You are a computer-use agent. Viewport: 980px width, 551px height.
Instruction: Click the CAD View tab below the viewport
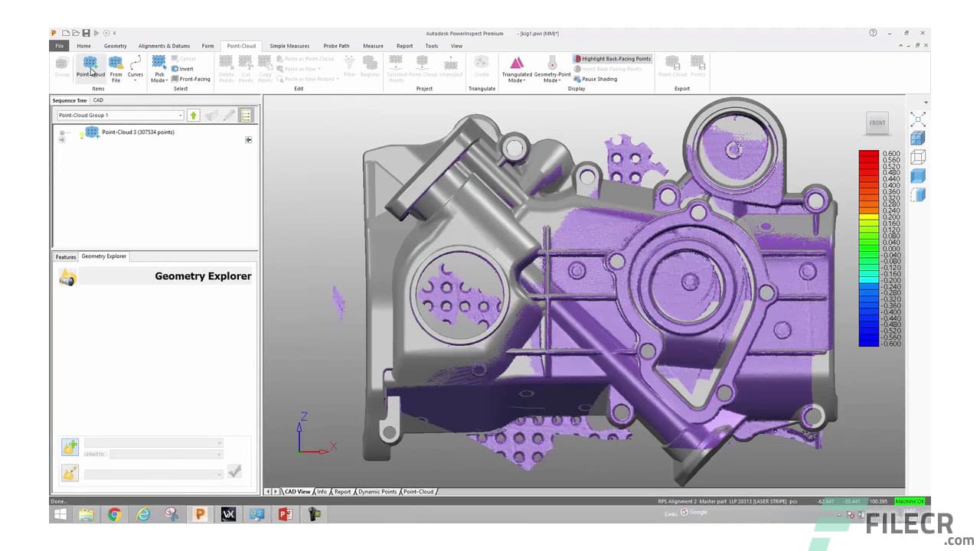pos(297,491)
